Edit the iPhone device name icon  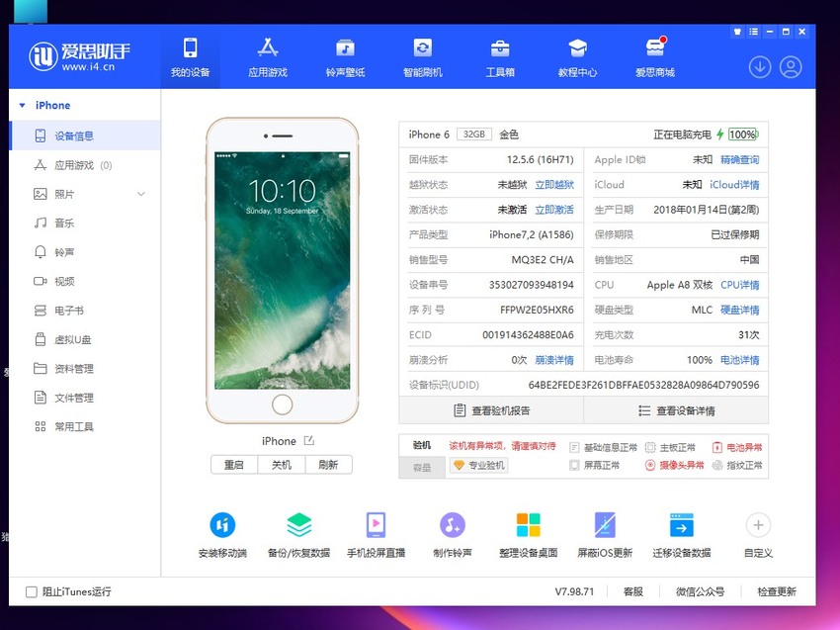tap(309, 441)
